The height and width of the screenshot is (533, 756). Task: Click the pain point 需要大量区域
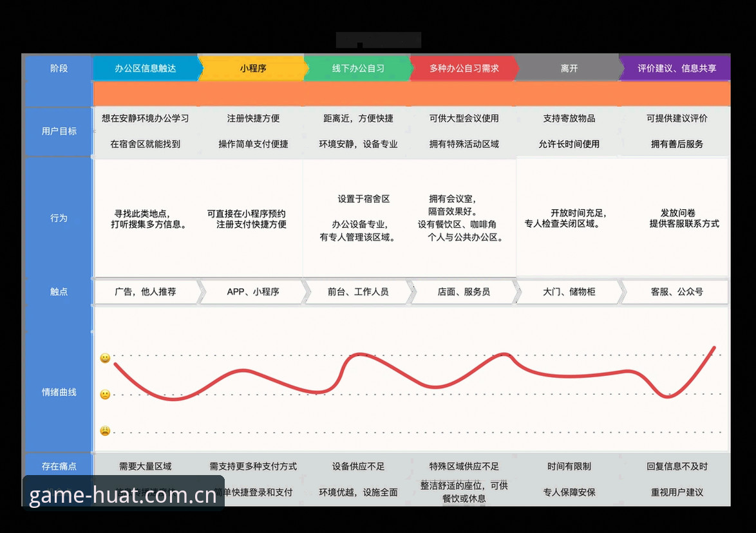pos(145,467)
